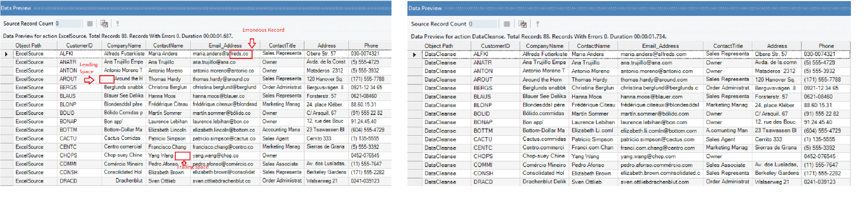The image size is (868, 222).
Task: Click Address column header in ExcelSource grid
Action: (x=327, y=45)
